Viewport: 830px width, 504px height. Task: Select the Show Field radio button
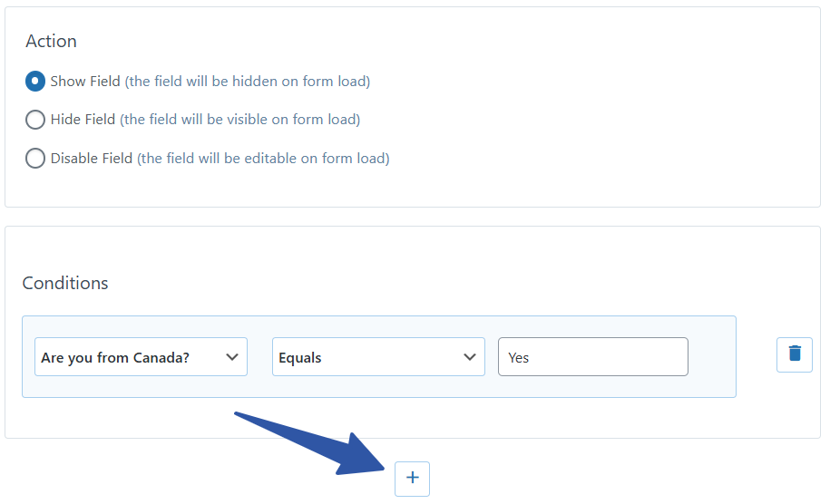pyautogui.click(x=35, y=82)
